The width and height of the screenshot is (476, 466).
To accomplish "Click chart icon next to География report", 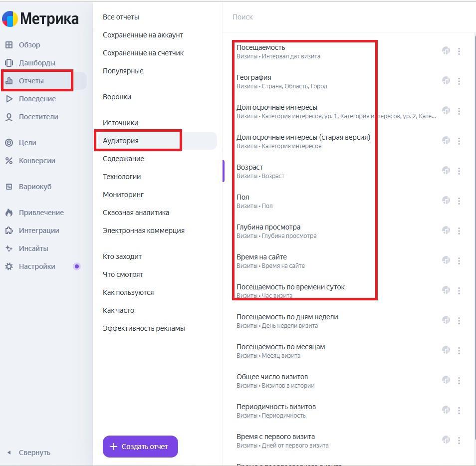I will 446,81.
